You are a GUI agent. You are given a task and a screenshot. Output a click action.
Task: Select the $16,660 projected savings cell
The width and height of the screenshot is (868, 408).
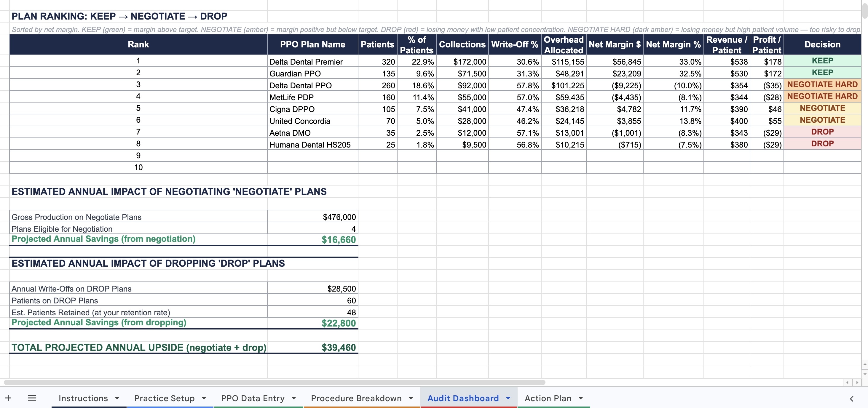313,239
